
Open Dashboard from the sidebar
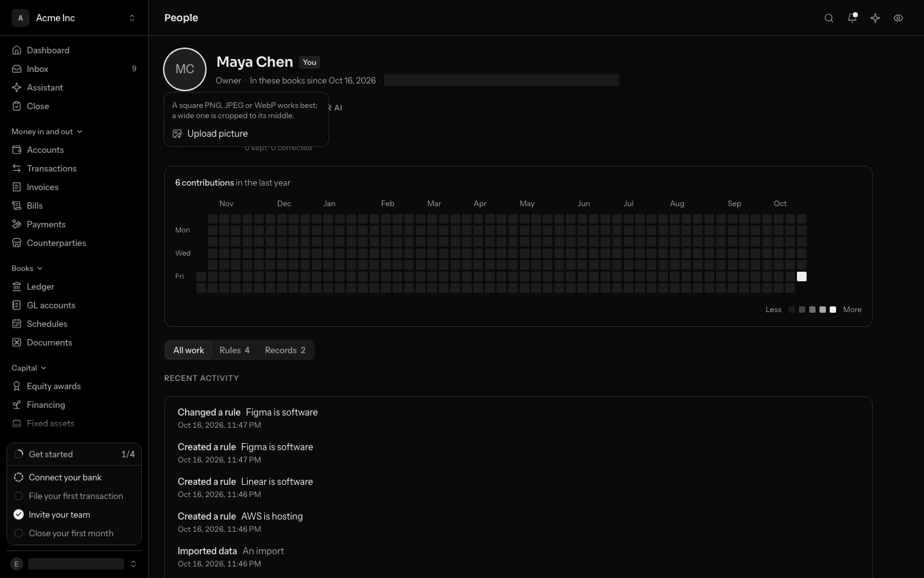point(74,50)
